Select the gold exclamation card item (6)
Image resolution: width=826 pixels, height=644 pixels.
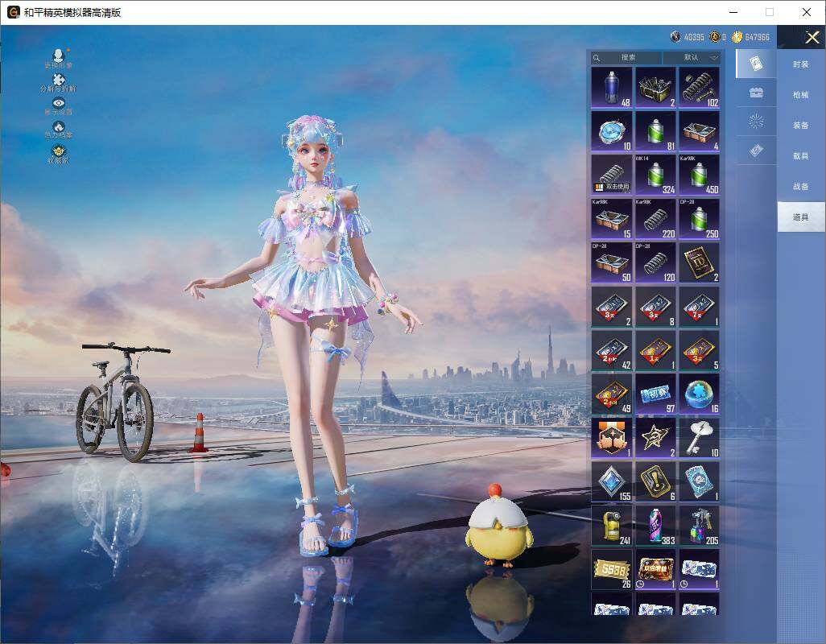tap(655, 482)
